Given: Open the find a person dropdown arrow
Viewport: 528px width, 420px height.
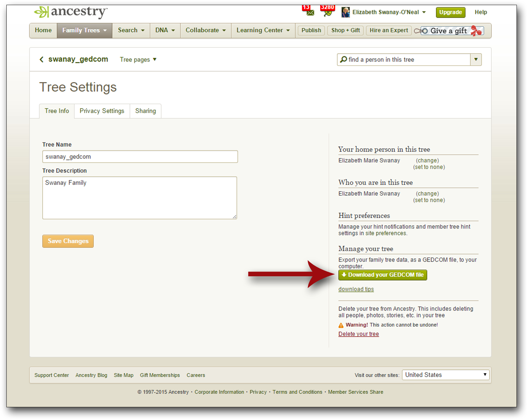Looking at the screenshot, I should click(x=476, y=60).
